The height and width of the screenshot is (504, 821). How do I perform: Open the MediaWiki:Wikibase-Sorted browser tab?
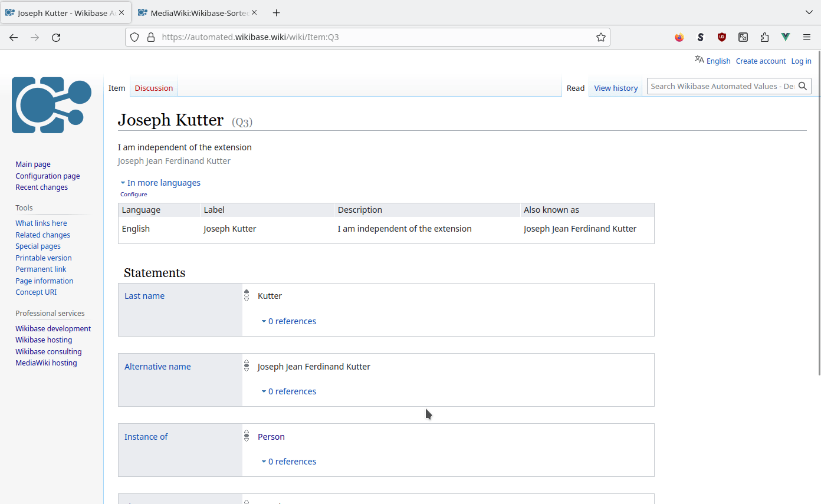coord(195,12)
